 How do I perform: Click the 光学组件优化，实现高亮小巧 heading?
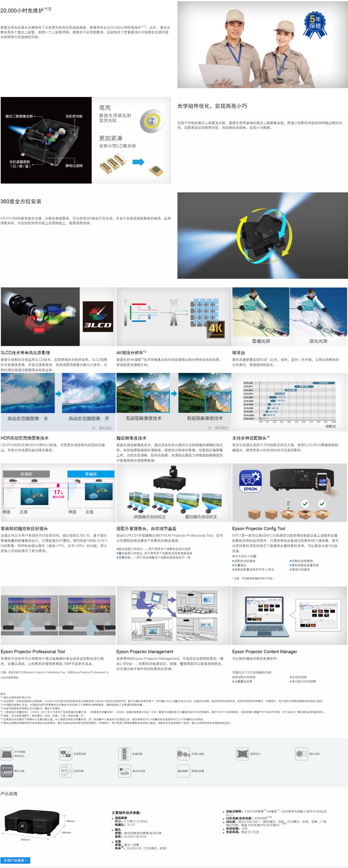[212, 106]
